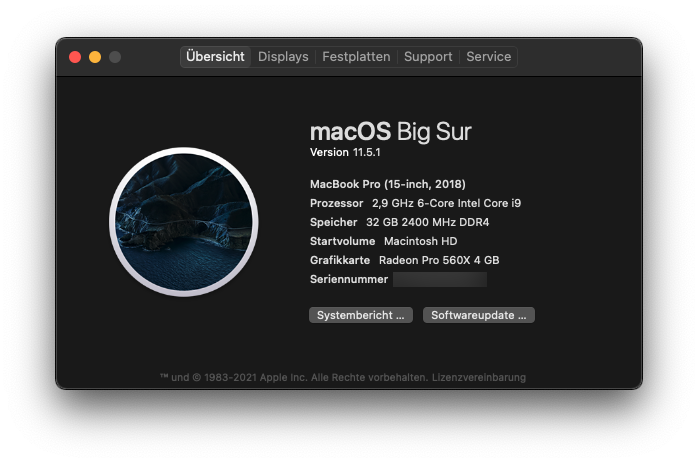
Task: Open the Lizenzvereinbarung link
Action: click(479, 378)
